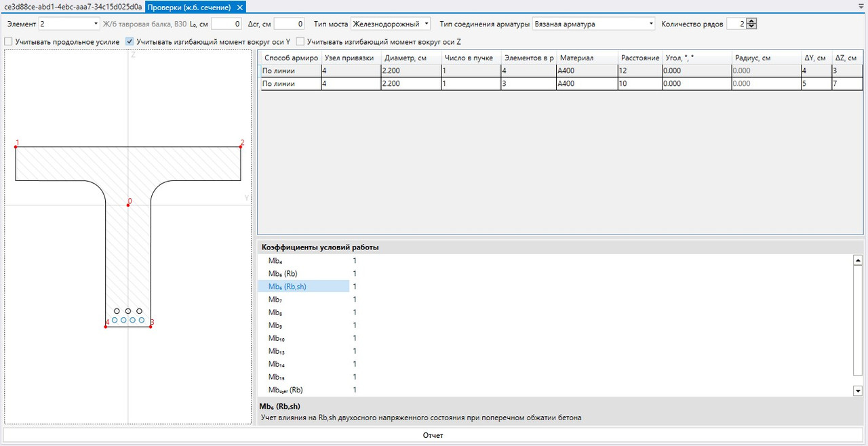The image size is (868, 446).
Task: Toggle Учитывать изгибающий момент вокруг оси Y
Action: [130, 42]
